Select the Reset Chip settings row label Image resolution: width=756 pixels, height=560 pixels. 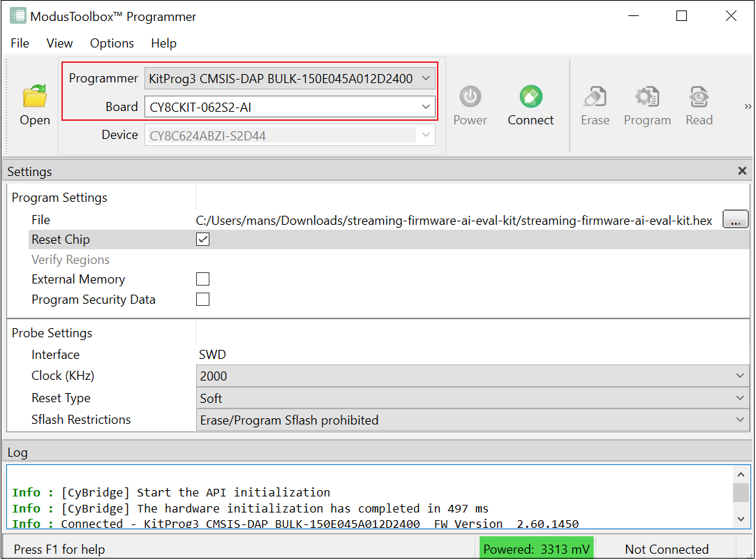(61, 240)
